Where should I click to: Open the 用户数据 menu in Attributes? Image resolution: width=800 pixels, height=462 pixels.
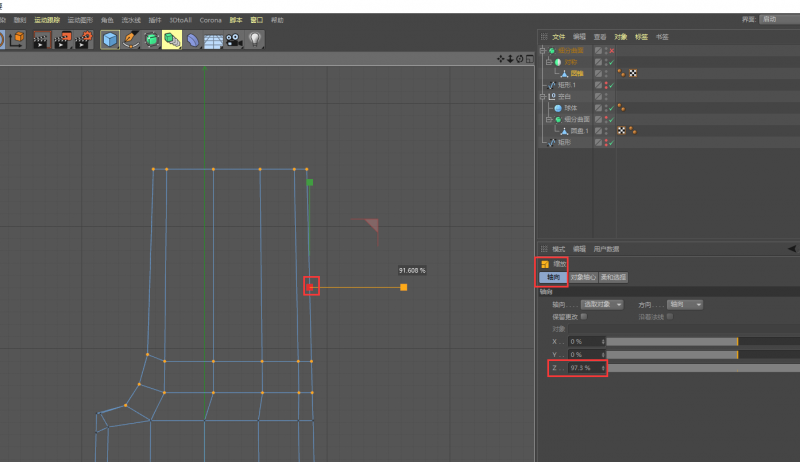coord(606,249)
